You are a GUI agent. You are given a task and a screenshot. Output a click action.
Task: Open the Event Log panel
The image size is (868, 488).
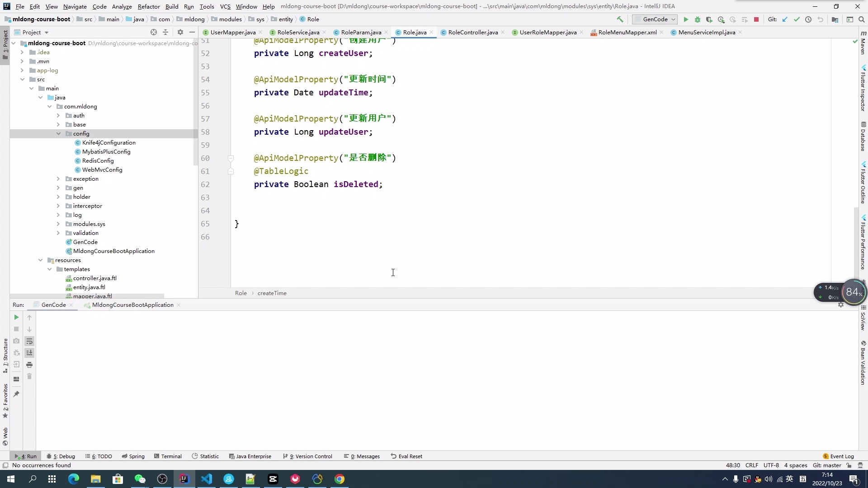pyautogui.click(x=838, y=456)
